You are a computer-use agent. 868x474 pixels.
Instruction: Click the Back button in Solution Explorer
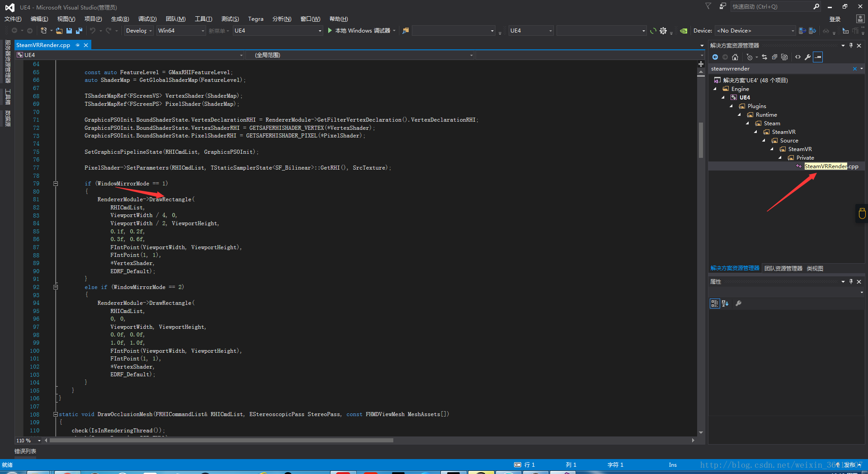coord(715,57)
